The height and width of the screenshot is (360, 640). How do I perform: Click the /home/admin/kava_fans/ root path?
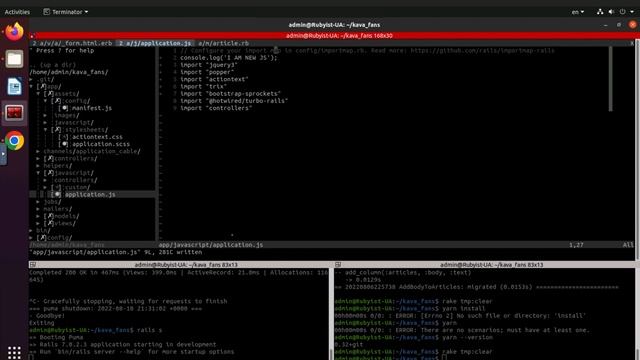pos(69,72)
